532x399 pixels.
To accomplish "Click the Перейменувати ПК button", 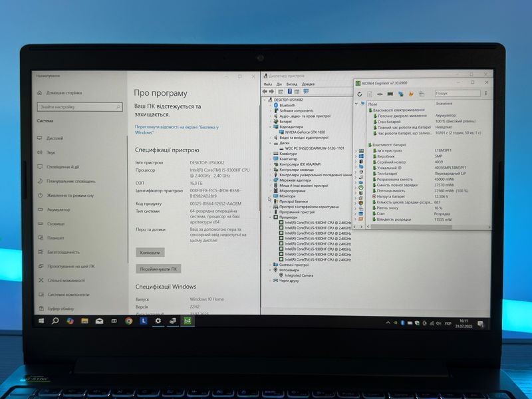I will 158,269.
